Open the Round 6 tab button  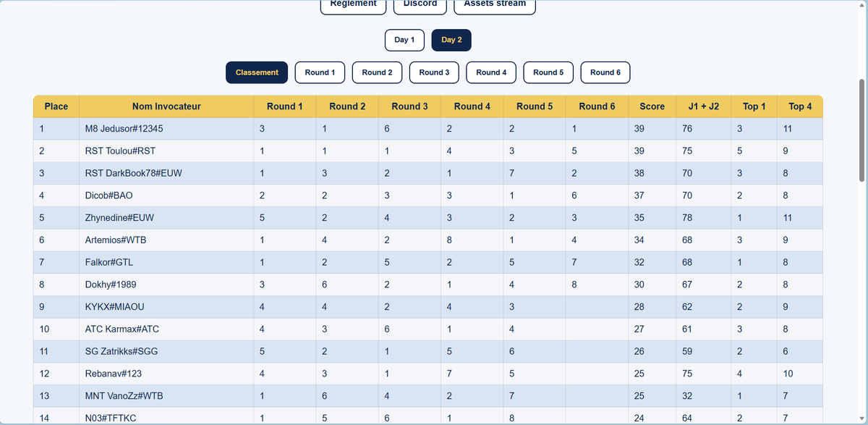[605, 72]
